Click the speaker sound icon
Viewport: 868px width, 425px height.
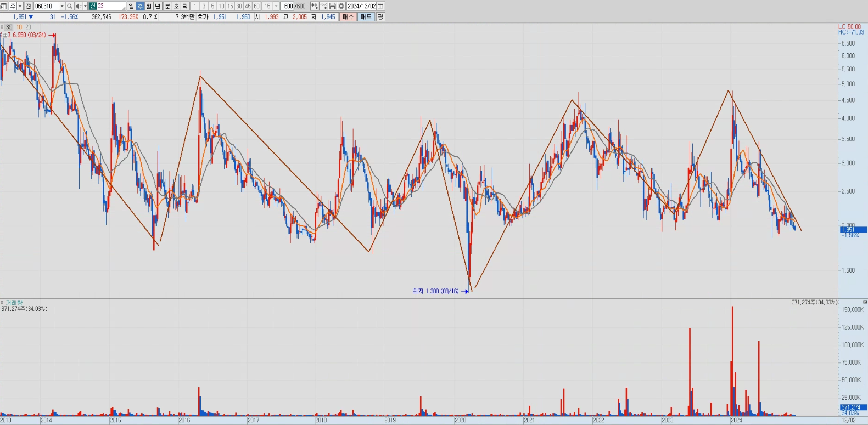[79, 6]
